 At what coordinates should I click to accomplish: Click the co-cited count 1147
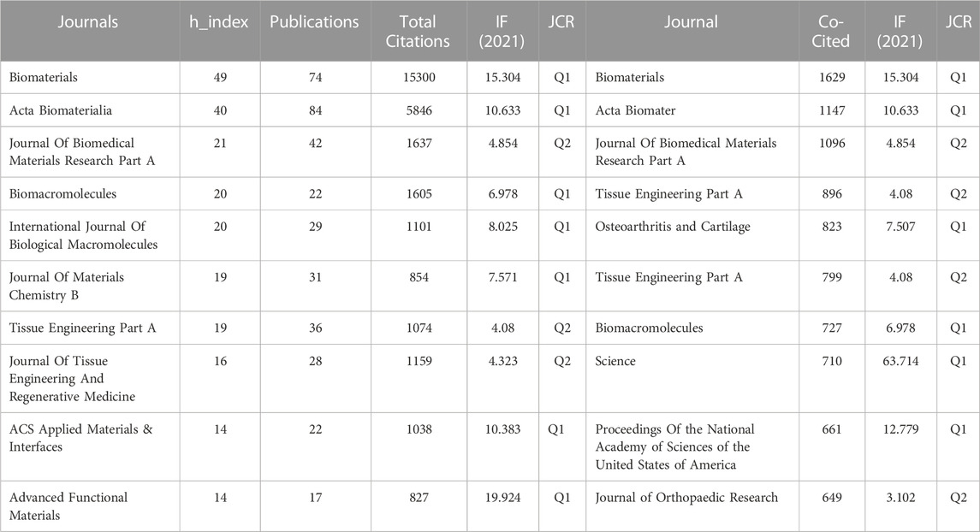pos(832,110)
